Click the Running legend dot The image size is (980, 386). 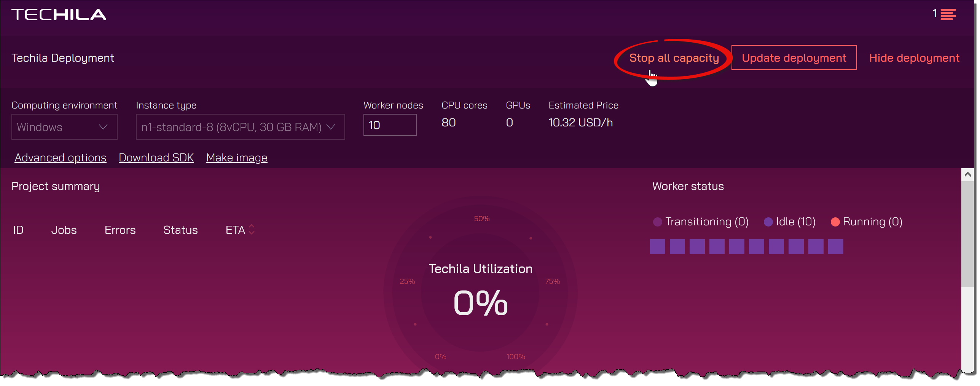pyautogui.click(x=835, y=222)
